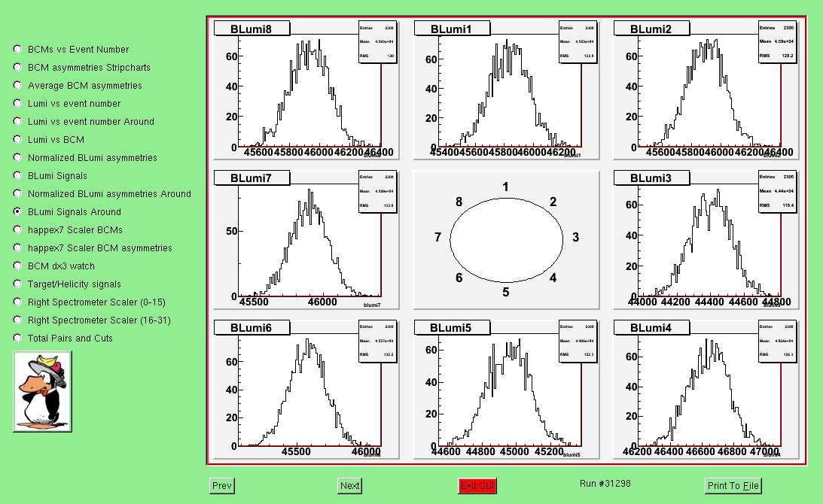
Task: Click the BLumi5 histogram plot
Action: [x=507, y=390]
